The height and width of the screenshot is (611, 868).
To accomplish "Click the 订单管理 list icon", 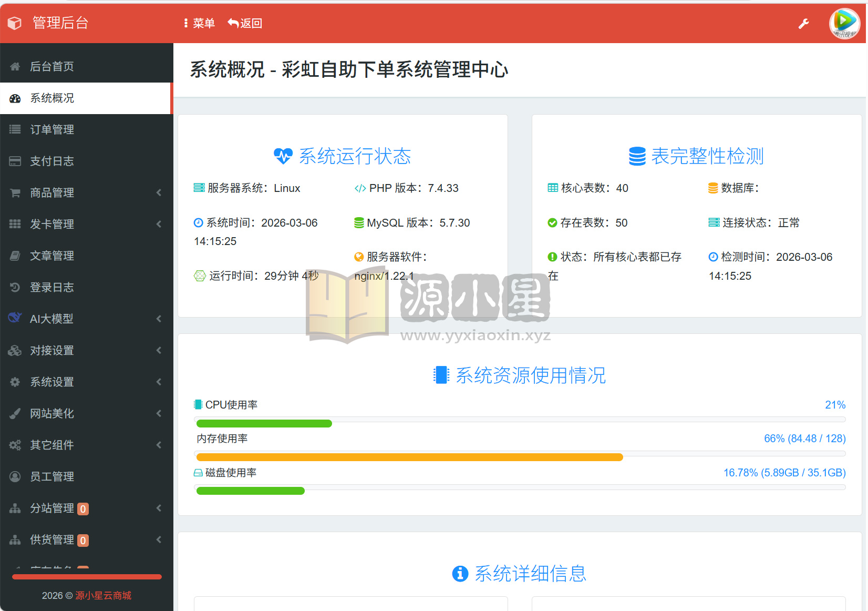I will click(x=15, y=129).
